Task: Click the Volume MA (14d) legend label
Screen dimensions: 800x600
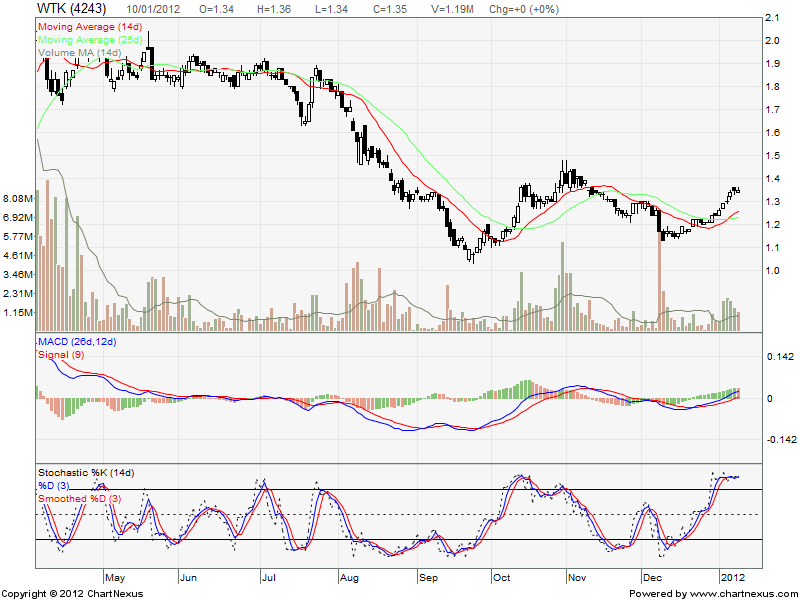Action: tap(79, 52)
